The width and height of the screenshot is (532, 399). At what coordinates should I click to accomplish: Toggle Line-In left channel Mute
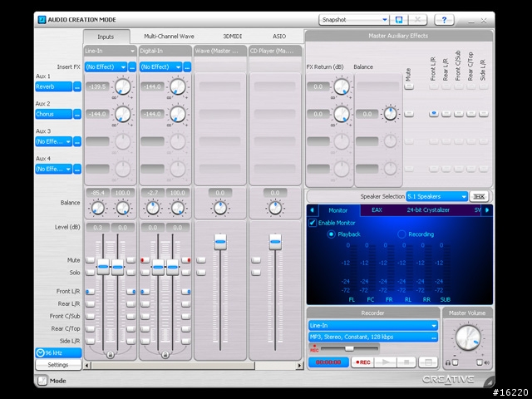[91, 260]
